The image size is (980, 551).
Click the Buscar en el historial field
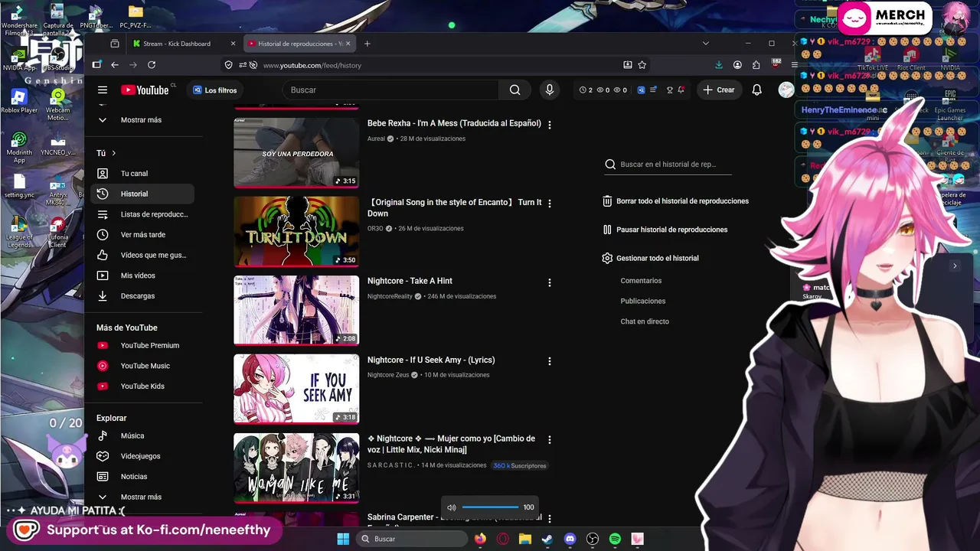(x=668, y=165)
